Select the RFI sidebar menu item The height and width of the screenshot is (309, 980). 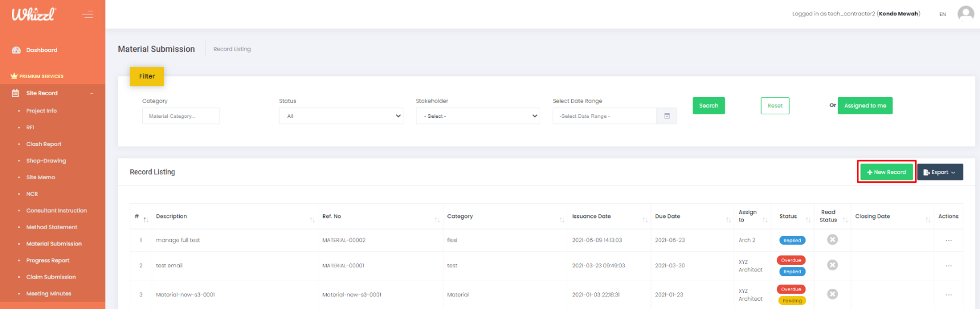point(30,127)
